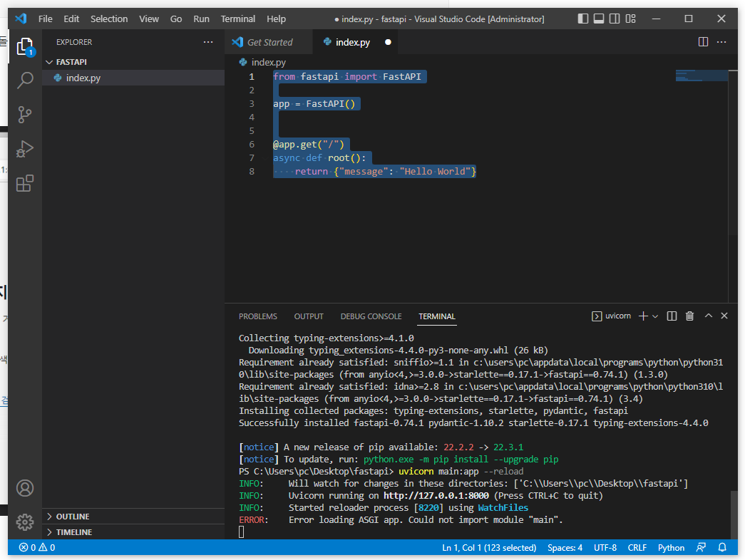
Task: Close unsaved index.py tab via dot
Action: coord(388,42)
